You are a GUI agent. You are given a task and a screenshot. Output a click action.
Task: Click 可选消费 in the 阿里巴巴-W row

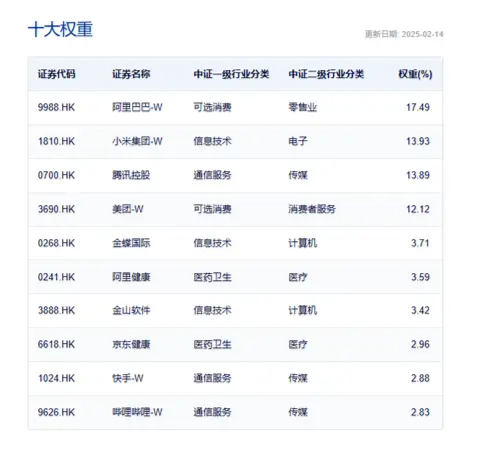(x=212, y=107)
